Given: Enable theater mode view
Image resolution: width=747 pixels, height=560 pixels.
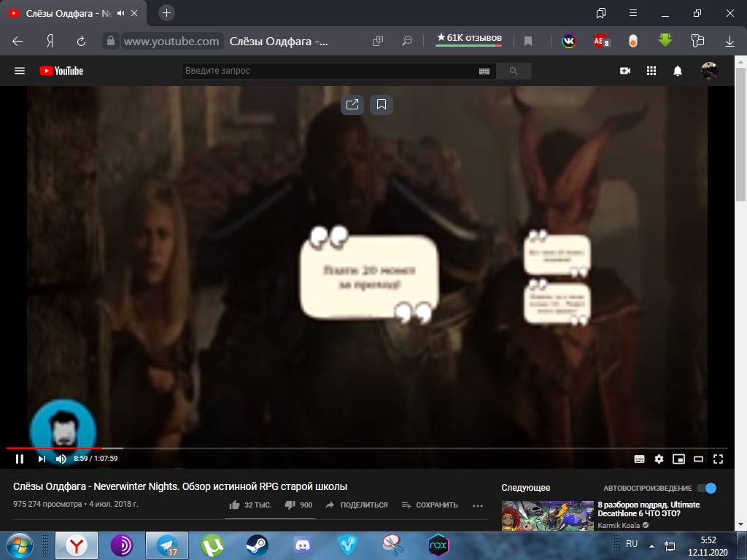Looking at the screenshot, I should [x=698, y=459].
